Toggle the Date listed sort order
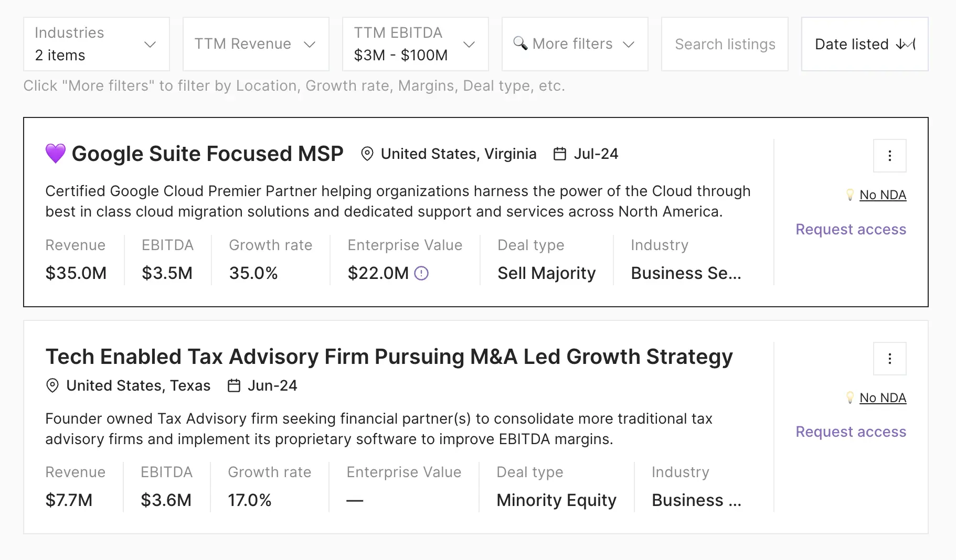Viewport: 956px width, 560px height. (865, 44)
